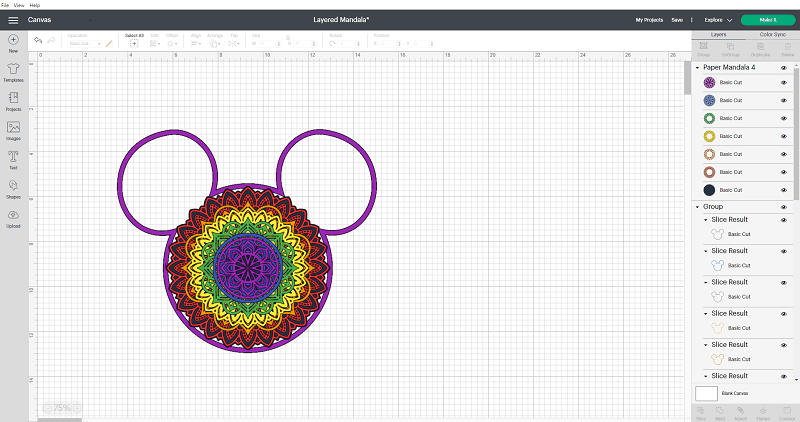Select the purple mandala layer thumbnail
The width and height of the screenshot is (800, 422).
(x=709, y=83)
